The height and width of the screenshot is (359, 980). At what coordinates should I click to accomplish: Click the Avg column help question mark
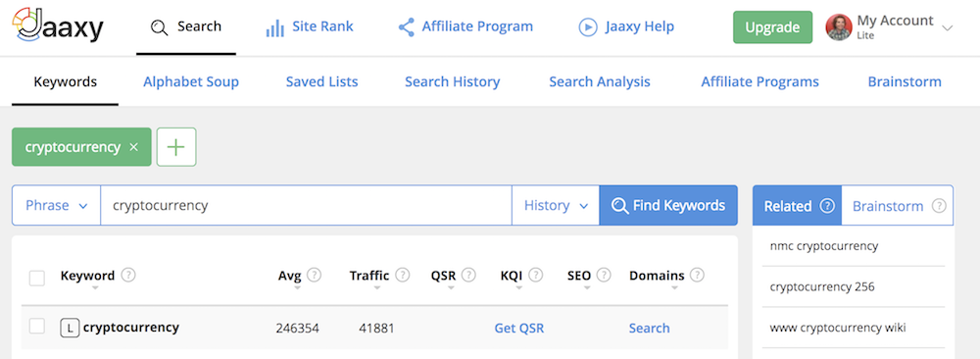[x=315, y=276]
